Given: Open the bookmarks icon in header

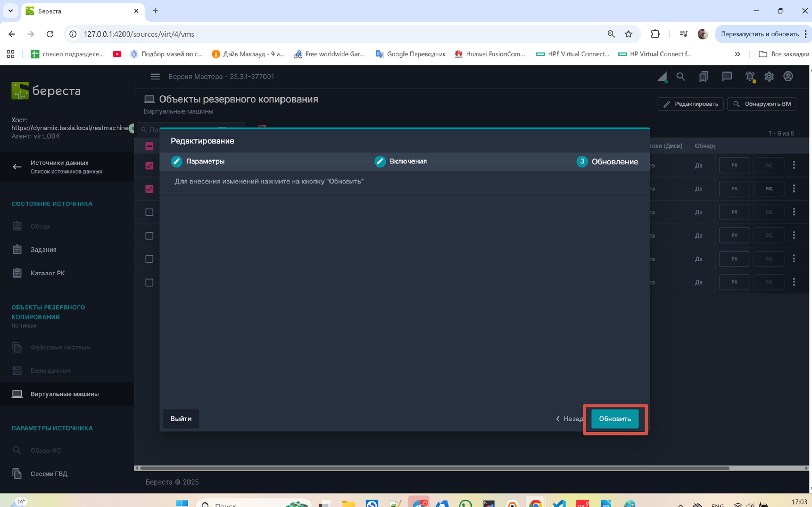Looking at the screenshot, I should tap(703, 77).
